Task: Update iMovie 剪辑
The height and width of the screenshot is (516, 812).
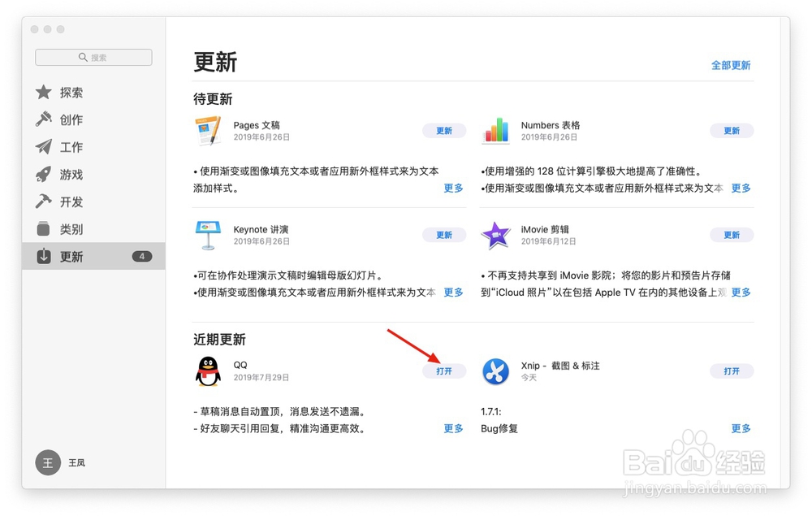Action: [x=732, y=235]
